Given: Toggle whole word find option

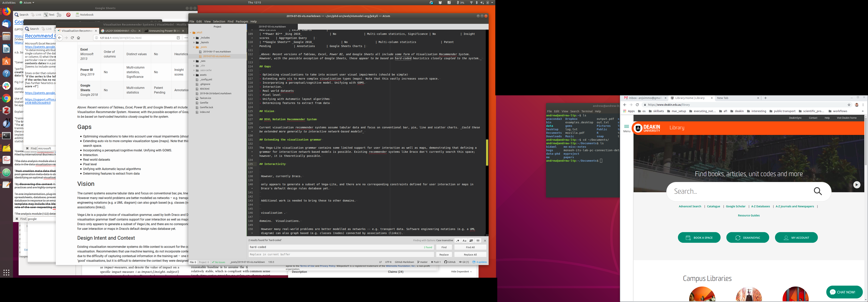Looking at the screenshot, I should [x=478, y=241].
